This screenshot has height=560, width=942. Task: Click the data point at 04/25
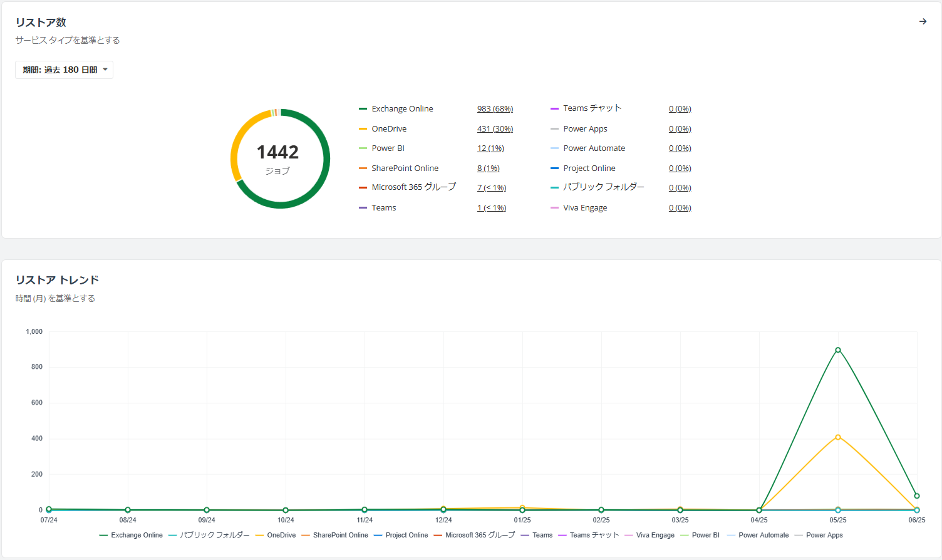759,510
